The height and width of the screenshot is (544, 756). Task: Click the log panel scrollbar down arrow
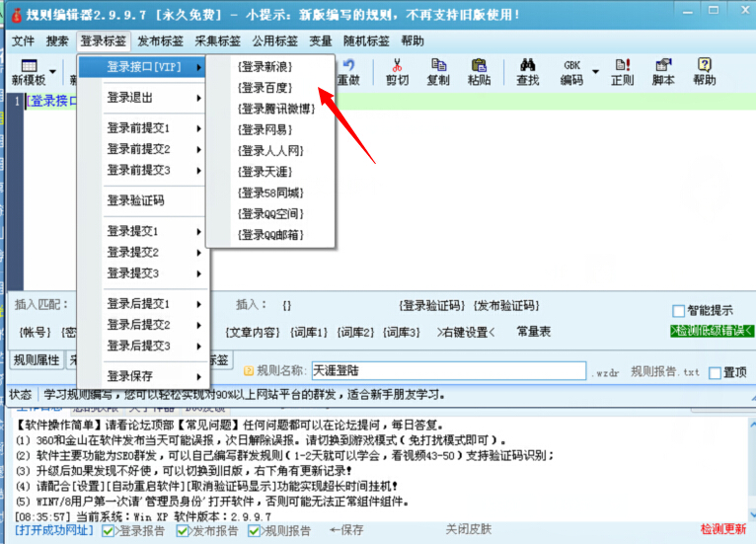(x=752, y=515)
